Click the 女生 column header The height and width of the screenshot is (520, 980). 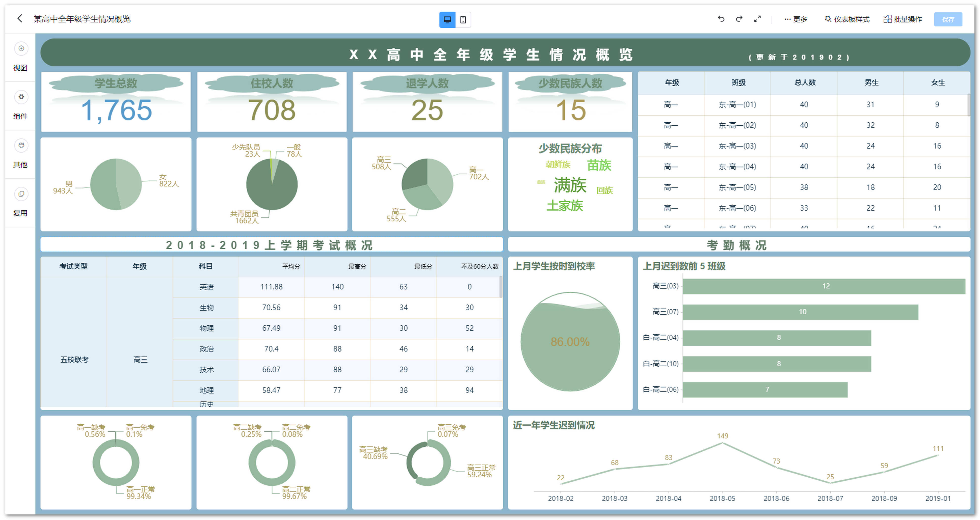pyautogui.click(x=937, y=83)
